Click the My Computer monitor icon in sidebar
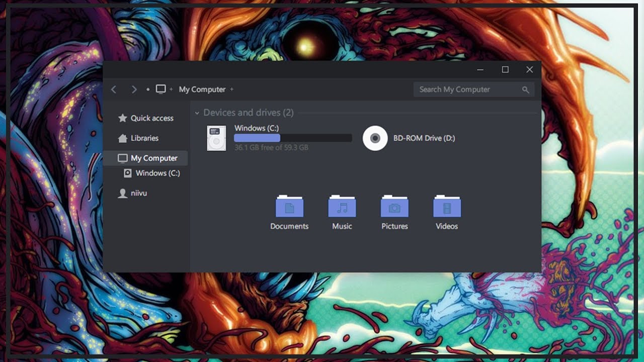This screenshot has height=362, width=644. (x=122, y=158)
